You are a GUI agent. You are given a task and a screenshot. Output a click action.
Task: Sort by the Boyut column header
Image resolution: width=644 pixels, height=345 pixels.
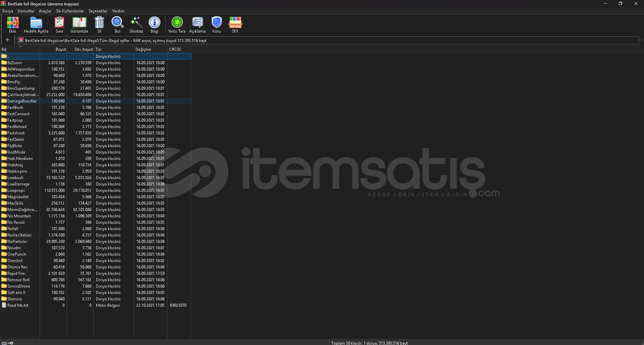[54, 49]
